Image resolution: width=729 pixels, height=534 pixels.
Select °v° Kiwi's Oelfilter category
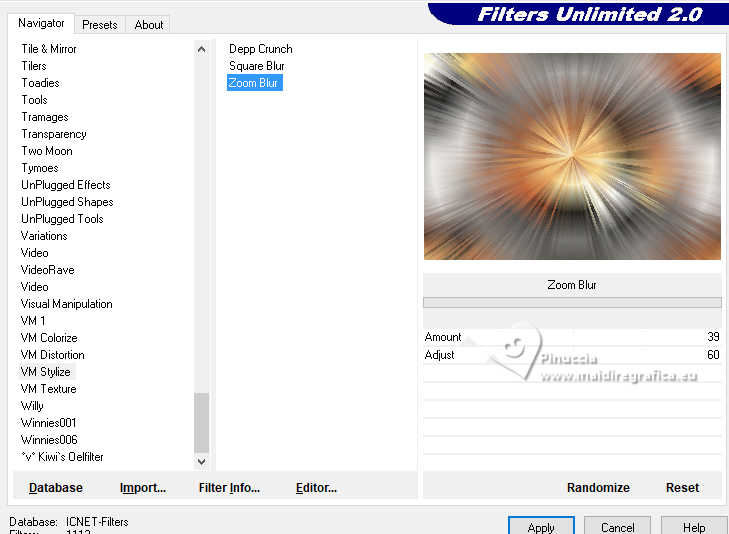pyautogui.click(x=62, y=457)
